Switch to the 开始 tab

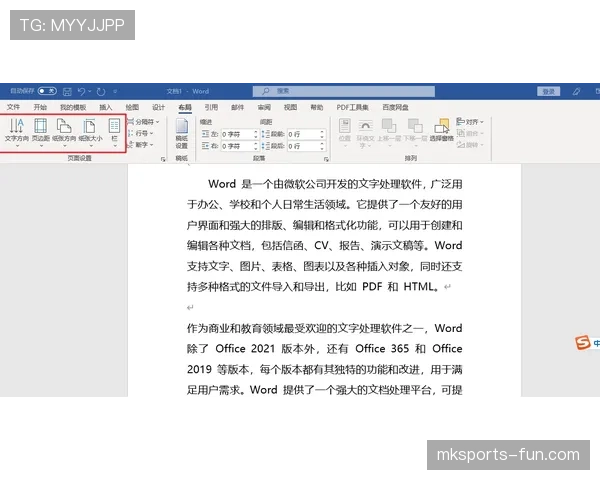[x=40, y=107]
